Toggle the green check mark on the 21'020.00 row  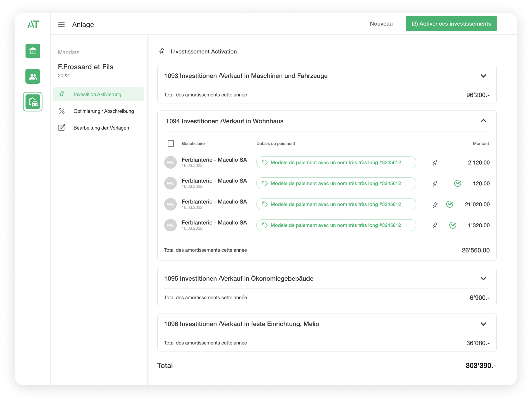pos(450,204)
